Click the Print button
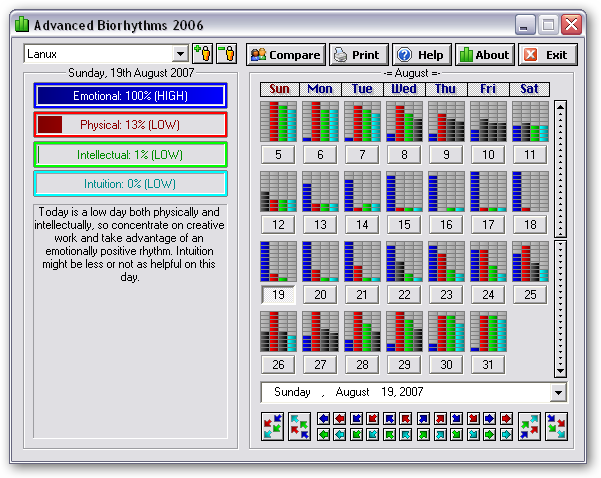601x478 pixels. tap(359, 54)
